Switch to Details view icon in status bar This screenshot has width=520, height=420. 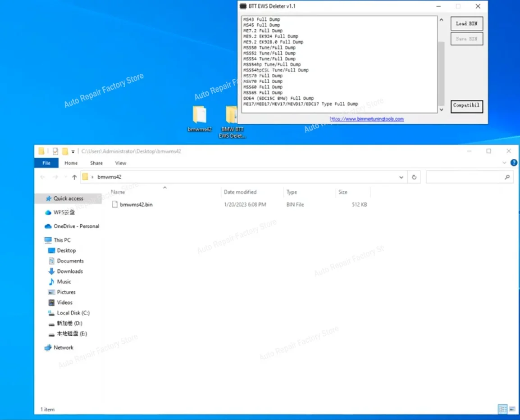point(503,409)
